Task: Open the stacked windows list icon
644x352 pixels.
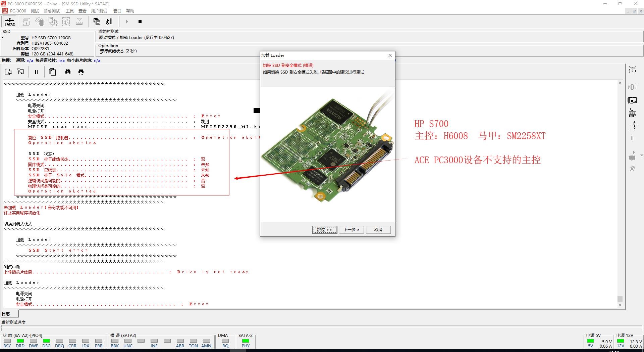Action: 97,21
